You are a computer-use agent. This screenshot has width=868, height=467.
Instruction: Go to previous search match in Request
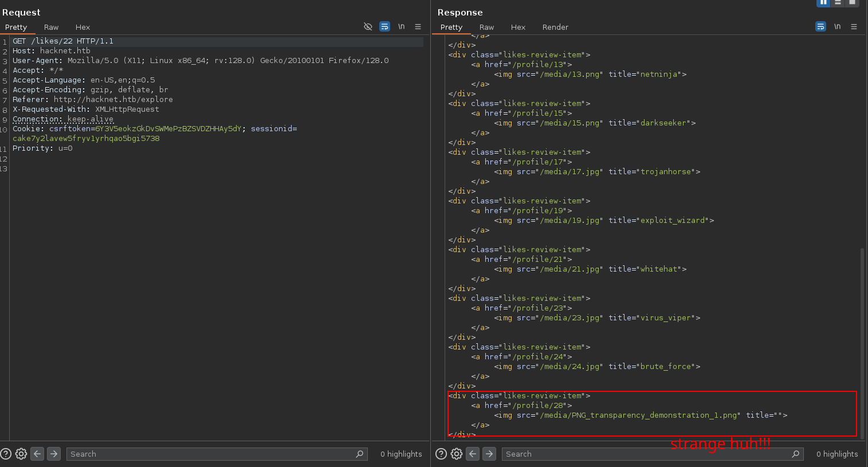pos(37,454)
